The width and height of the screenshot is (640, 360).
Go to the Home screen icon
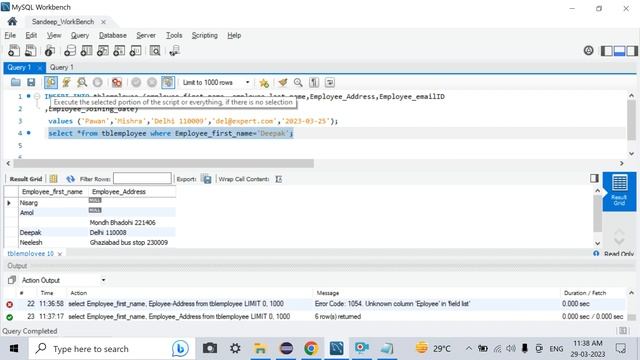[12, 21]
